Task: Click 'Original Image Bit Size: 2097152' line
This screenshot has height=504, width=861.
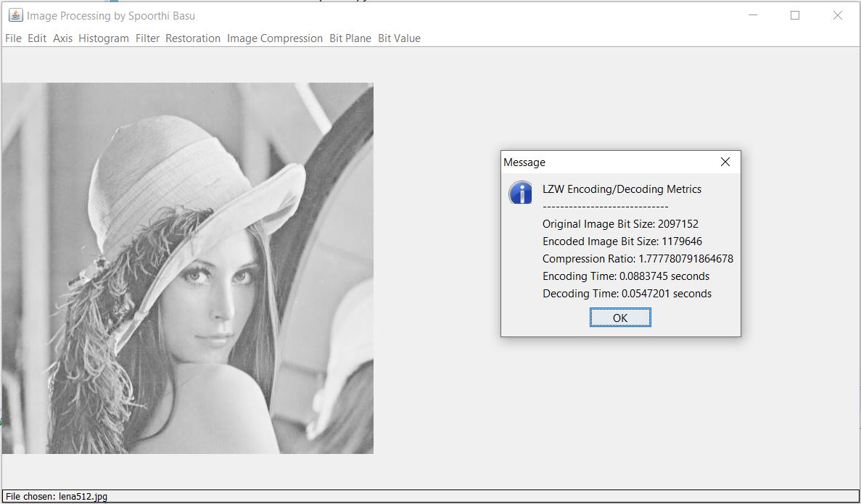Action: 620,224
